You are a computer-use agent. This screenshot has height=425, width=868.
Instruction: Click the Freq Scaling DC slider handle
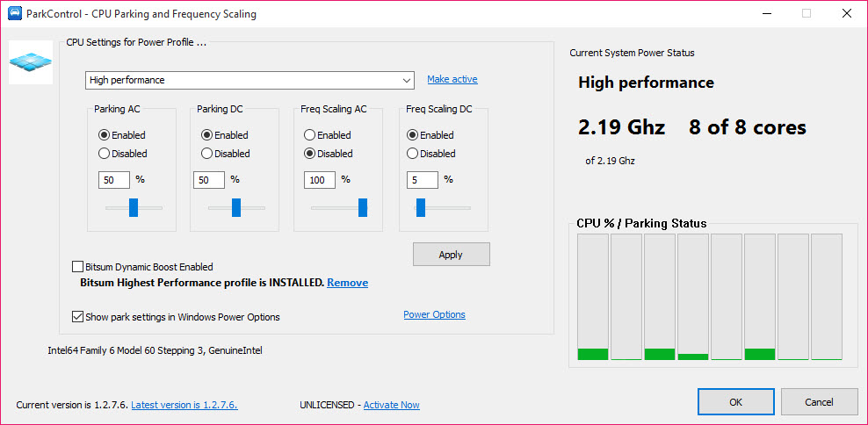click(421, 207)
